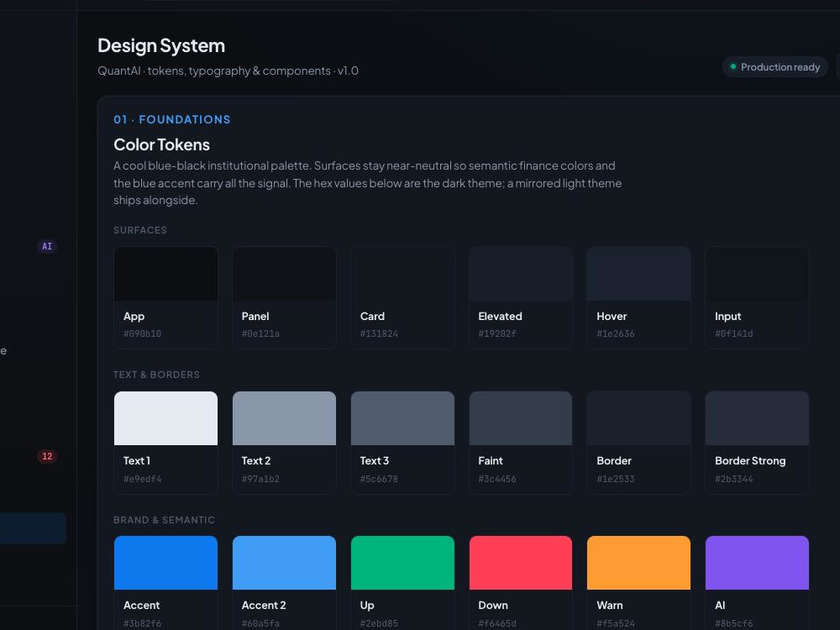Click hex value #131824
The width and height of the screenshot is (840, 630).
click(379, 333)
